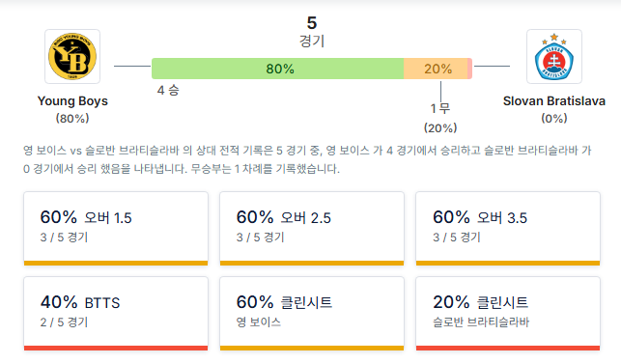The height and width of the screenshot is (364, 621).
Task: Click the 5 경기 total matches heading
Action: 312,32
